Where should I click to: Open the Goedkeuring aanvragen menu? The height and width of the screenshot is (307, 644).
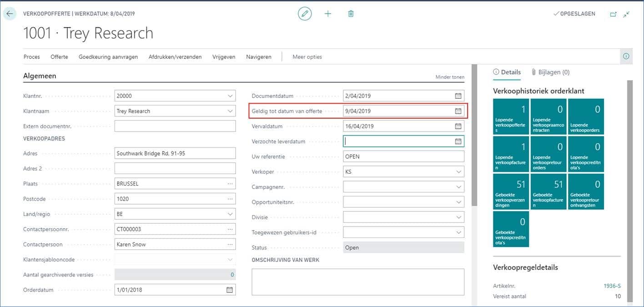(x=108, y=57)
